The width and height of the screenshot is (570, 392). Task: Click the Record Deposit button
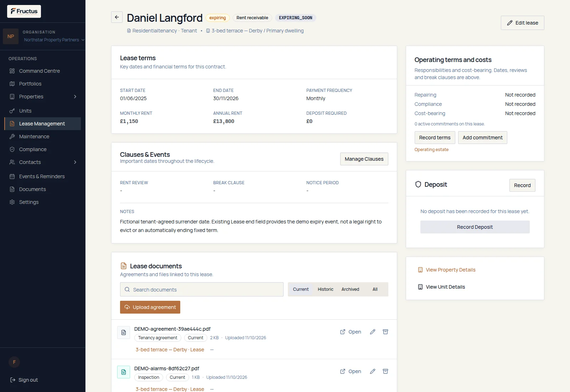(x=475, y=227)
